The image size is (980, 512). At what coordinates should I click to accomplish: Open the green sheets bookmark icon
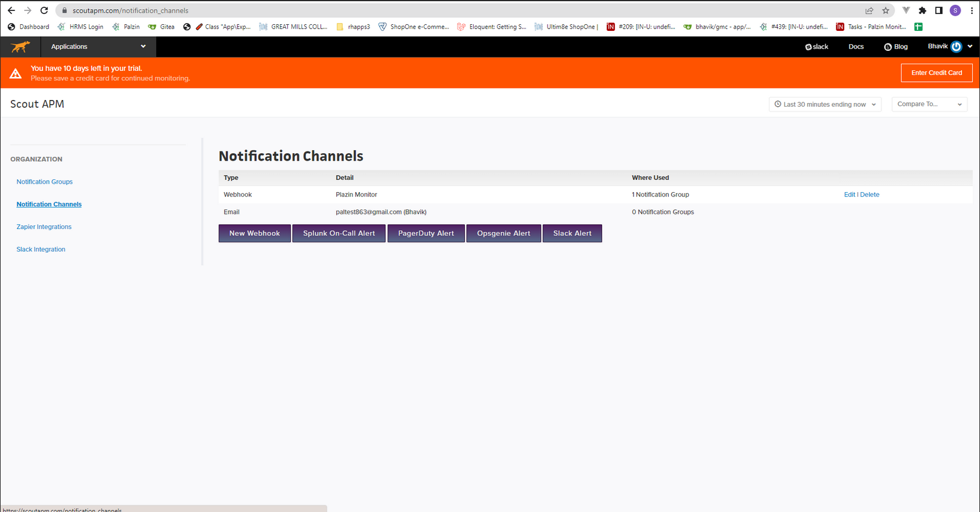tap(918, 27)
